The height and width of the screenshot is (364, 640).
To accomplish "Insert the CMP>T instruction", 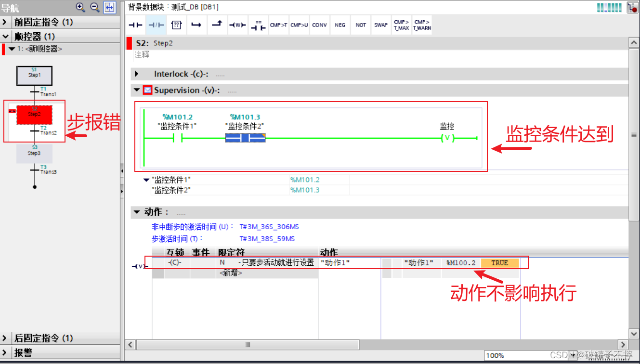I will click(278, 25).
